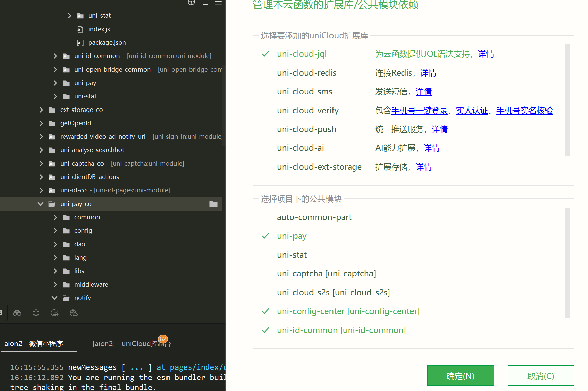The height and width of the screenshot is (391, 588).
Task: Switch to aion2 微信小程序 console tab
Action: tap(34, 344)
